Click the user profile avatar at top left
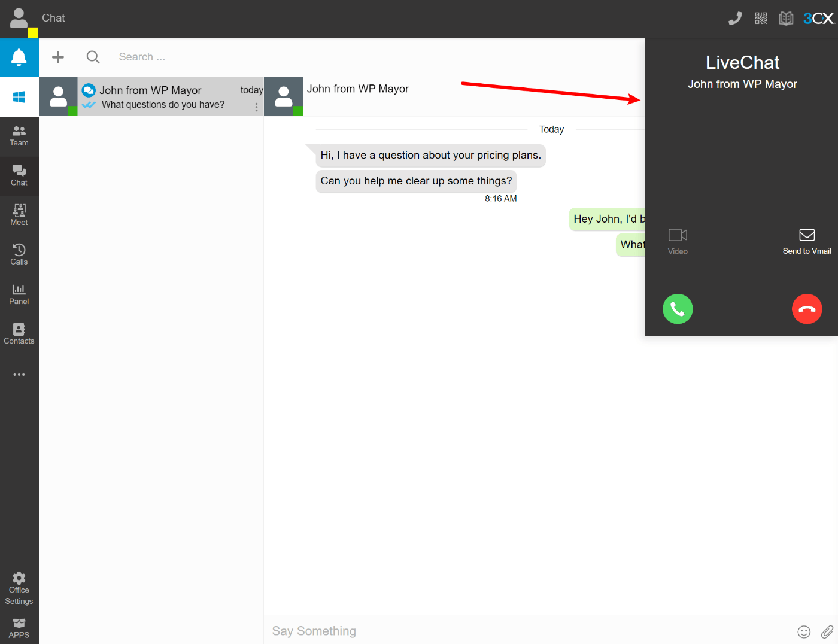The width and height of the screenshot is (838, 644). pyautogui.click(x=19, y=19)
